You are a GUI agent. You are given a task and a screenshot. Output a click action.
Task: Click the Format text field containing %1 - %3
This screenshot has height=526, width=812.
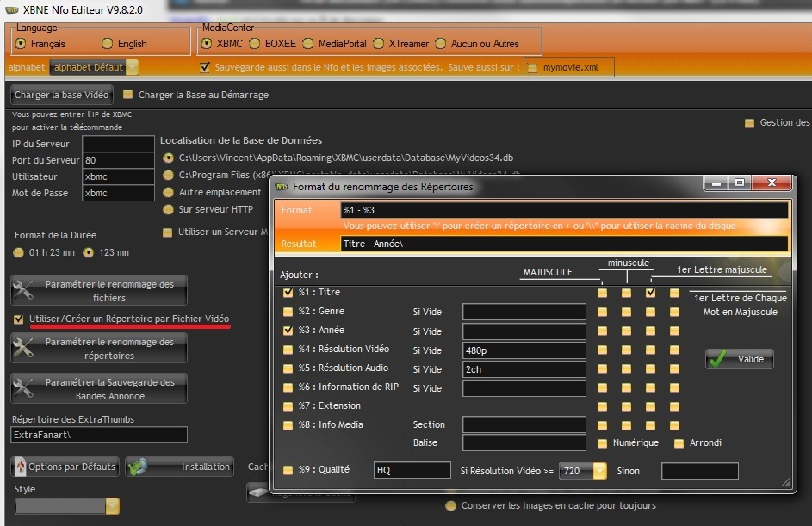[x=563, y=210]
